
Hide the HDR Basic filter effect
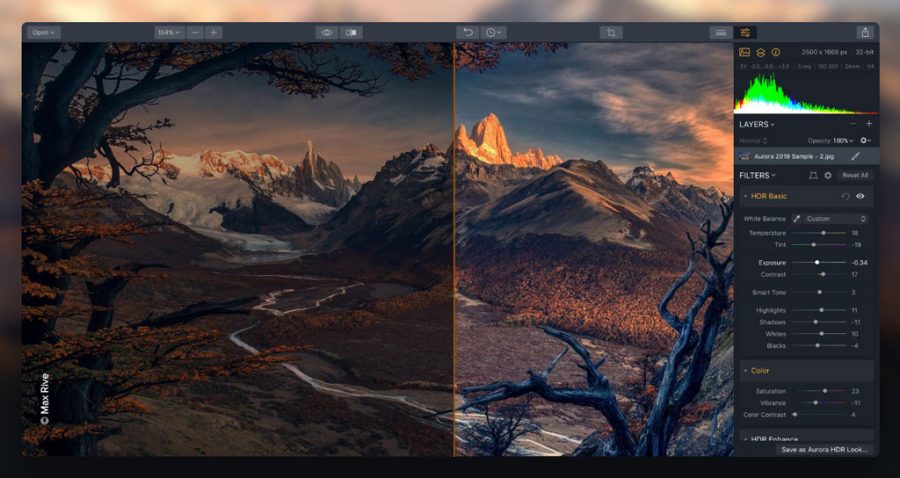tap(860, 196)
